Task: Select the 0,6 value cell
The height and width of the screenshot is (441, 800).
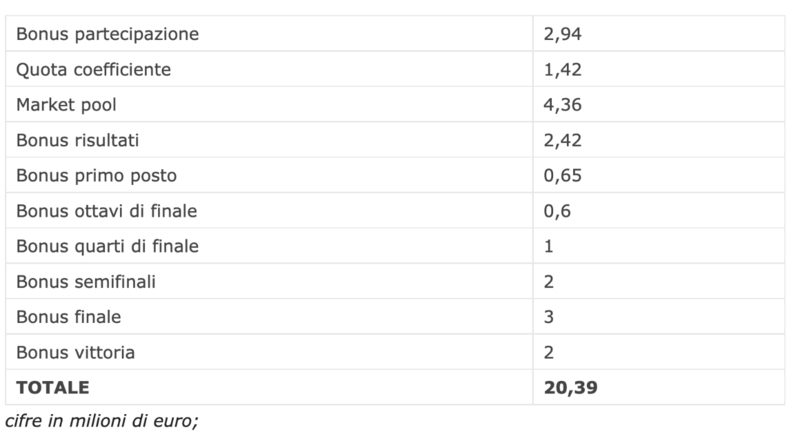Action: click(556, 211)
